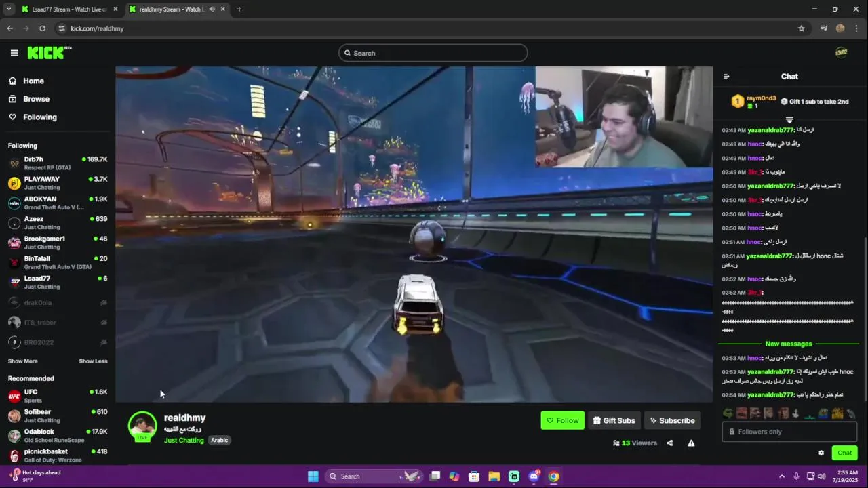Collapse the chat panel with the arrow icon
868x488 pixels.
pos(726,77)
